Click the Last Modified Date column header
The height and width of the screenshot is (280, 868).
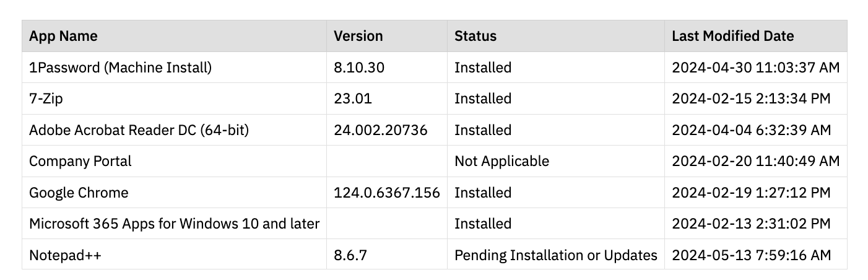point(732,36)
